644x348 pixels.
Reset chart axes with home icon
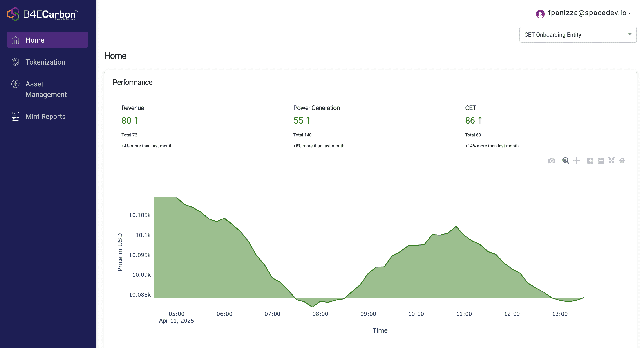(622, 161)
